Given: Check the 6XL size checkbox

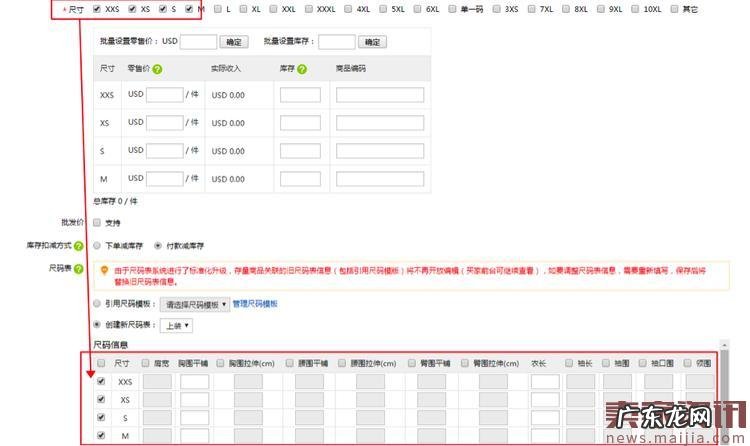Looking at the screenshot, I should tap(418, 9).
